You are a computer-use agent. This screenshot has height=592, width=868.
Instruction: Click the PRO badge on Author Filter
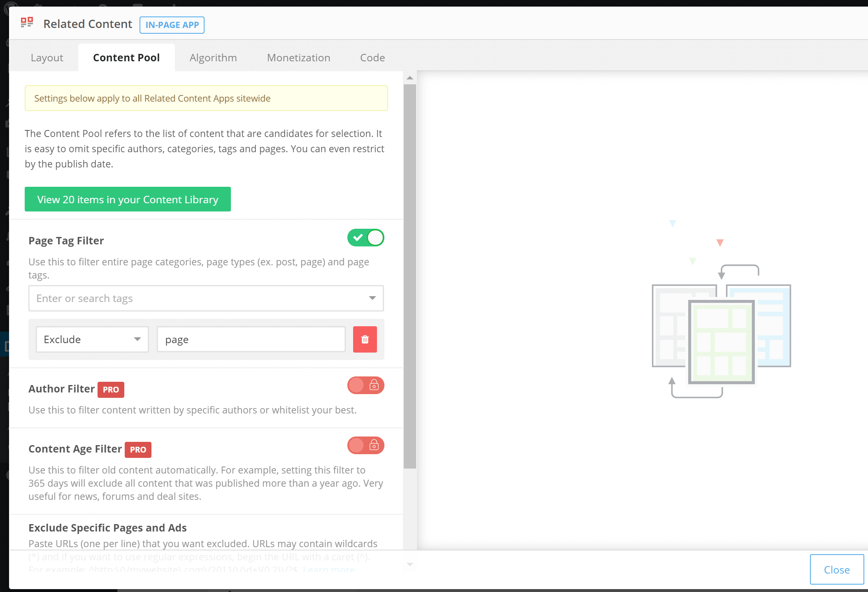(110, 389)
